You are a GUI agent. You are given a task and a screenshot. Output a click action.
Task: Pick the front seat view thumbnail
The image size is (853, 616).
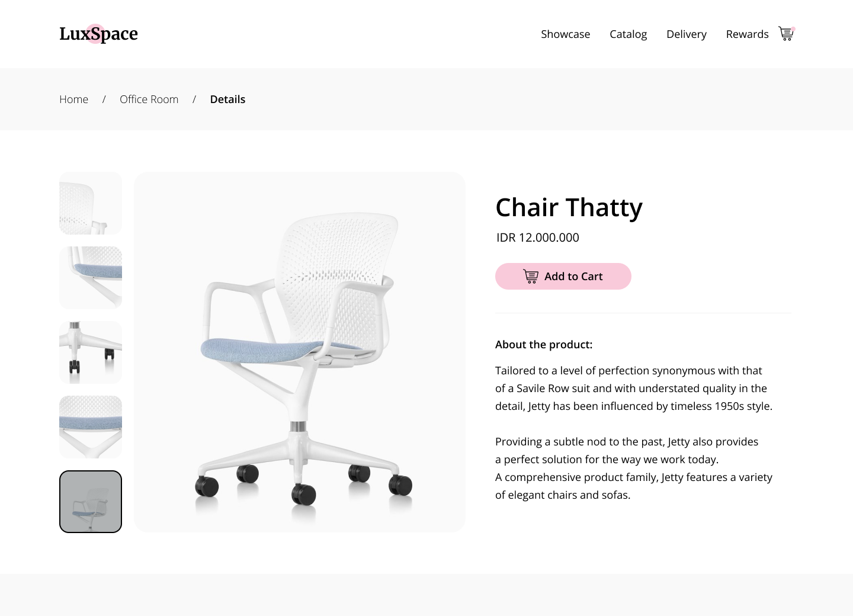[91, 427]
